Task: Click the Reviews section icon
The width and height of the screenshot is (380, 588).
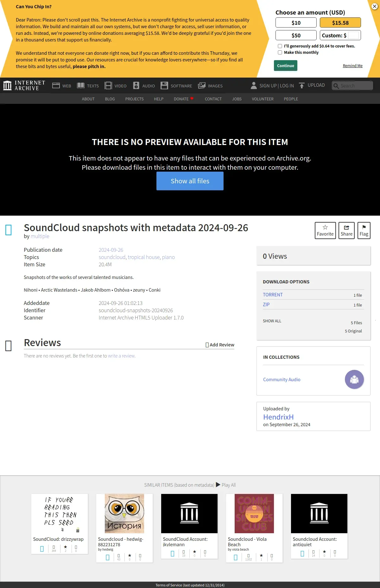Action: pyautogui.click(x=9, y=346)
